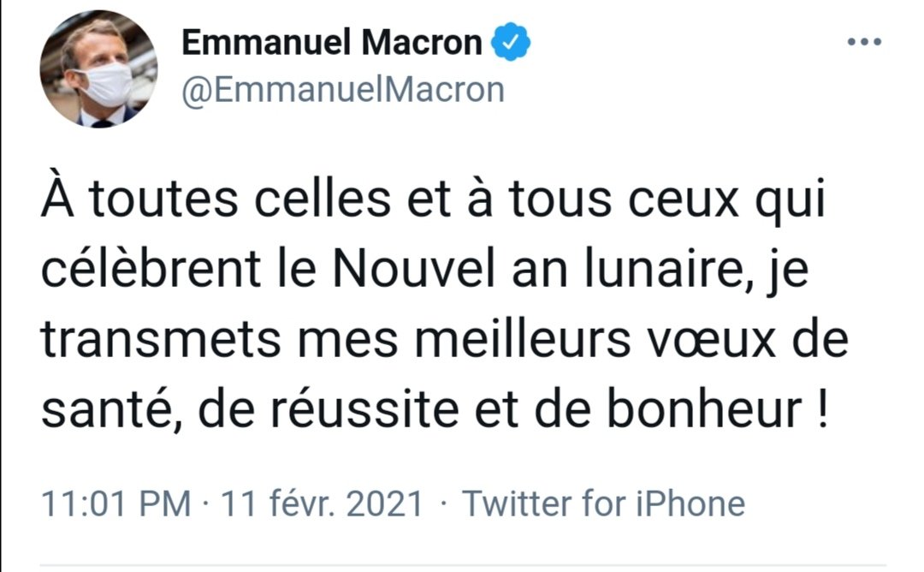Click the display name Emmanuel Macron
The height and width of the screenshot is (572, 924).
tap(333, 43)
